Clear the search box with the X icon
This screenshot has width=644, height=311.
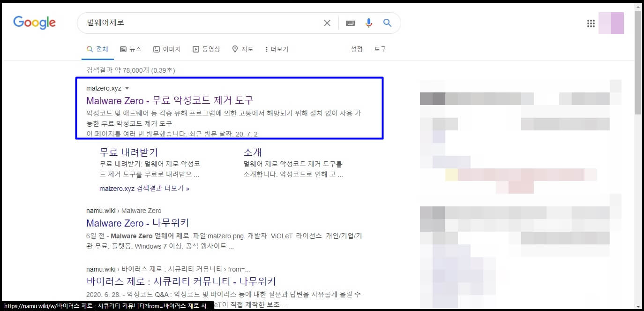coord(327,23)
